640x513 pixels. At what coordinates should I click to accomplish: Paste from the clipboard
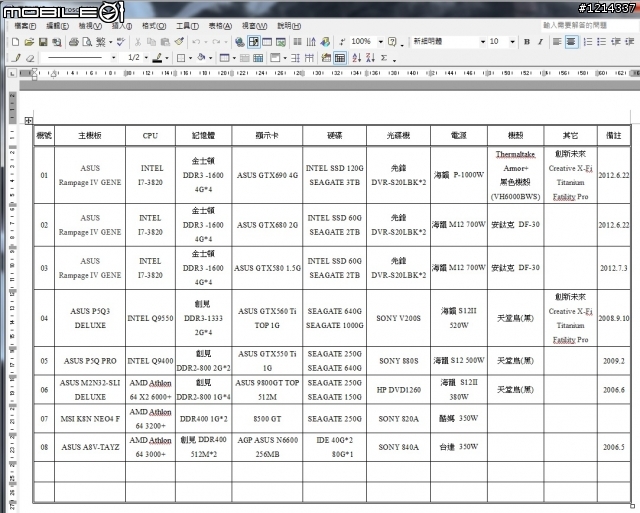(x=165, y=42)
